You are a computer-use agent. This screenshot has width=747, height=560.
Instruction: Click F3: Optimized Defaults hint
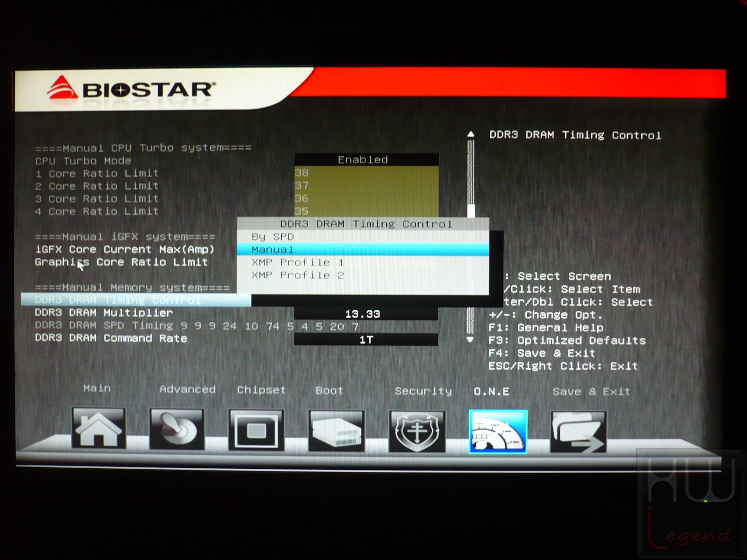coord(567,340)
